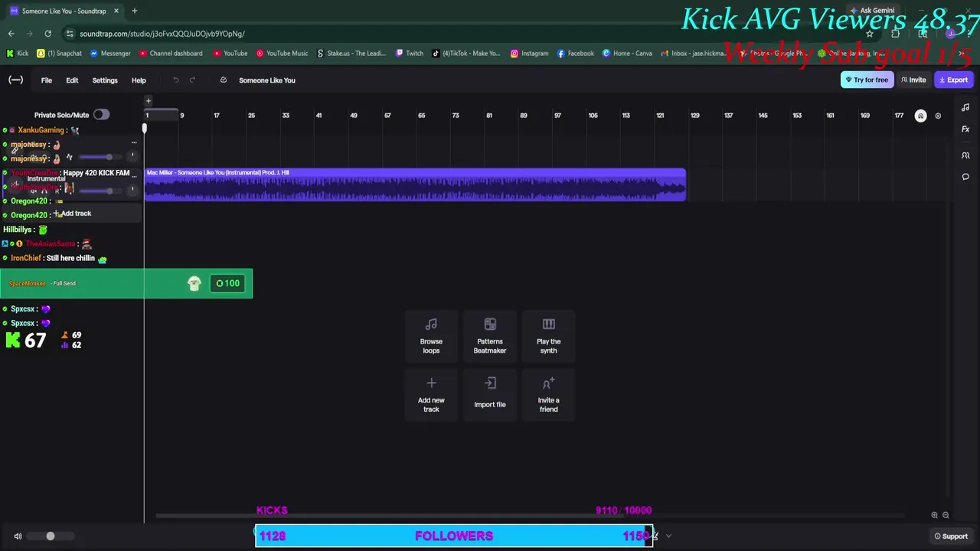Click bar 129 on the timeline ruler
The width and height of the screenshot is (980, 551).
pyautogui.click(x=694, y=116)
